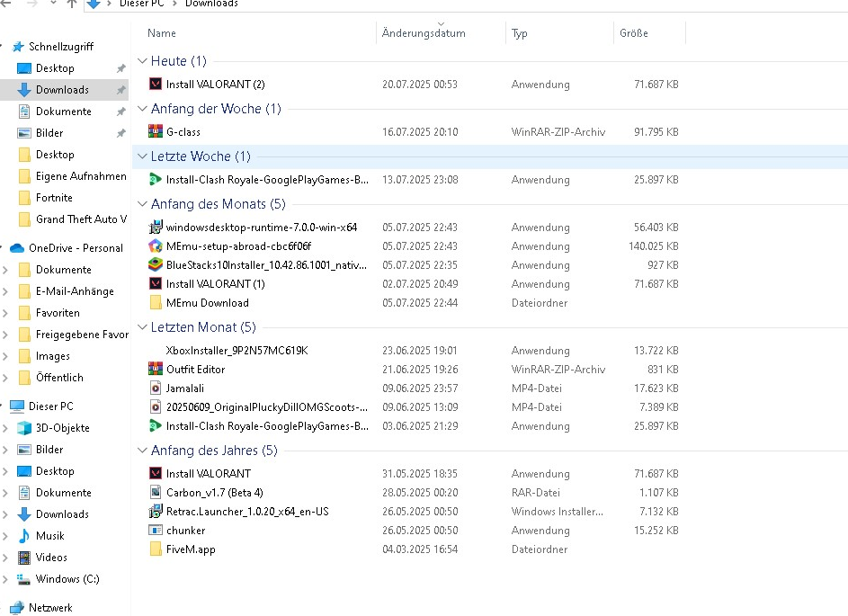Click the FiveM.app folder icon
This screenshot has width=848, height=616.
[156, 549]
